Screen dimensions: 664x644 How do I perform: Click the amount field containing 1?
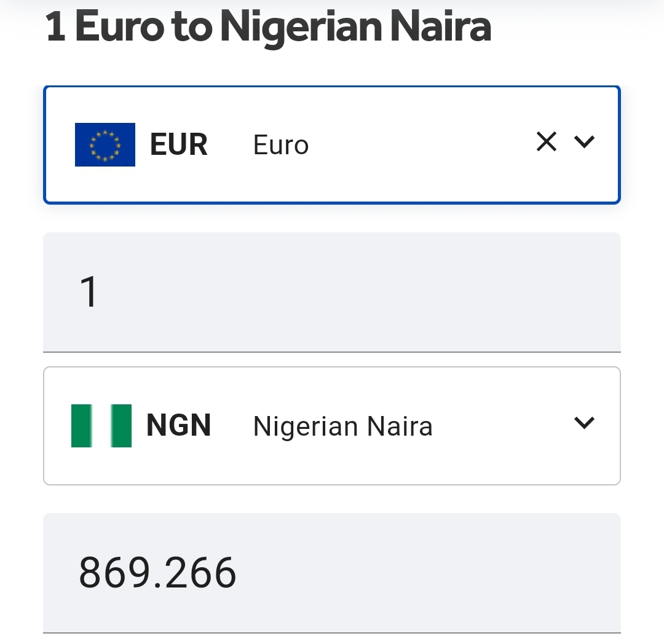[x=331, y=292]
